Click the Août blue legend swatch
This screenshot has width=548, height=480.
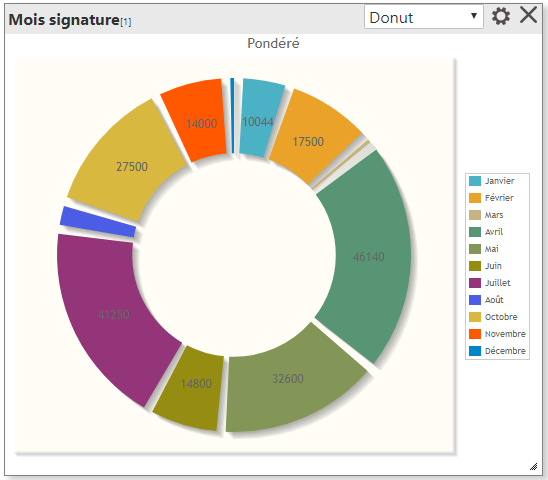[x=475, y=300]
